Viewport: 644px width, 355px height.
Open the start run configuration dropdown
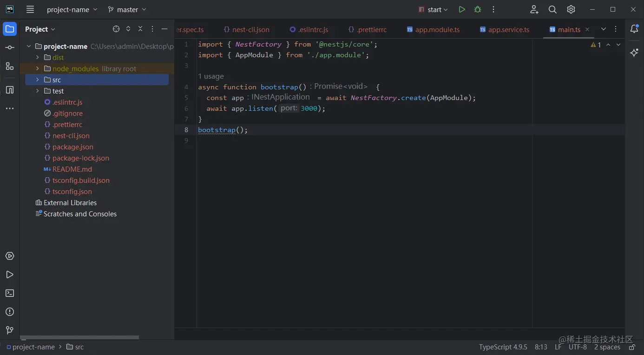433,9
